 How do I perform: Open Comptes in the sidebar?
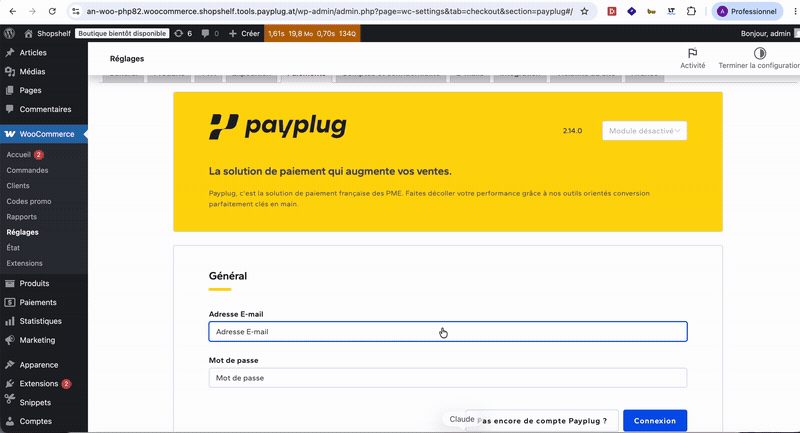click(x=36, y=421)
